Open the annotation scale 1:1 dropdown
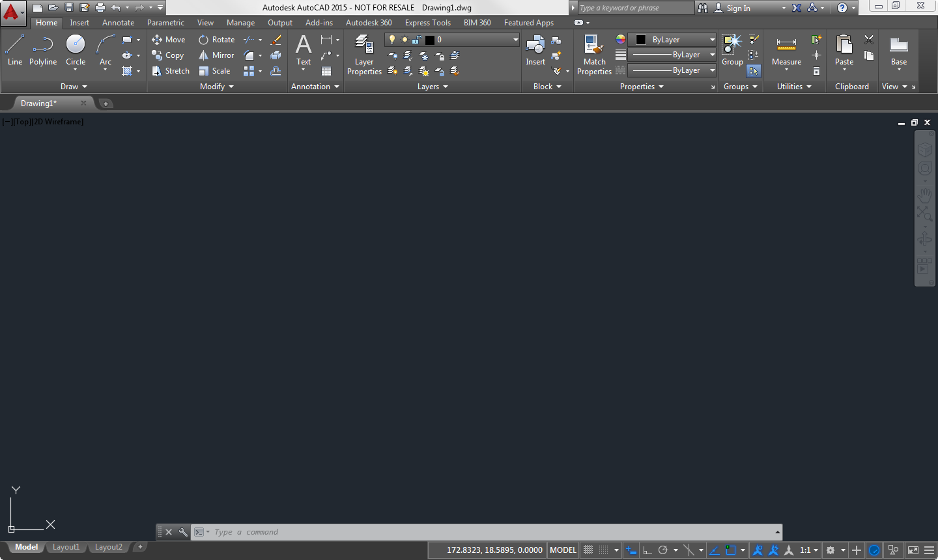The height and width of the screenshot is (560, 938). click(x=808, y=550)
